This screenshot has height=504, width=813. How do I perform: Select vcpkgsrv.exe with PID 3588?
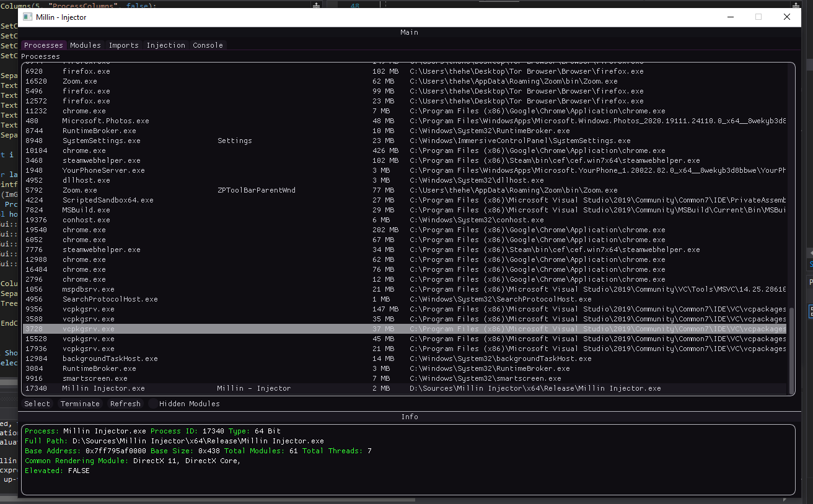[x=405, y=319]
